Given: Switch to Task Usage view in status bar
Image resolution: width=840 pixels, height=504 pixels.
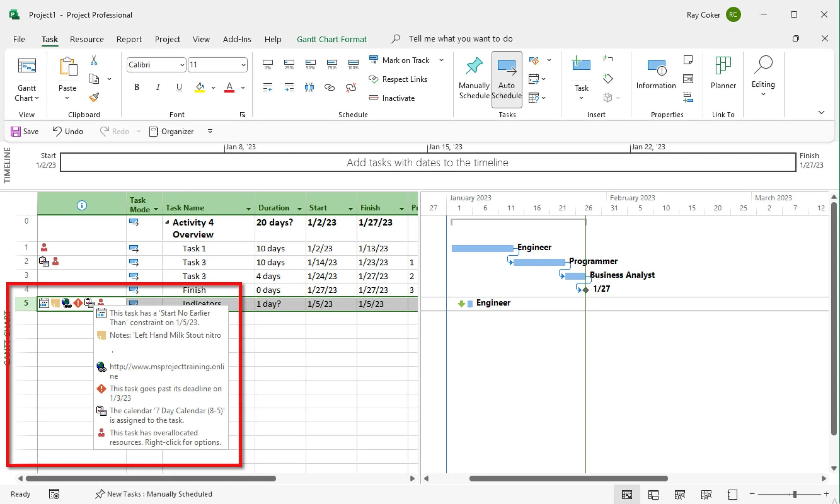Looking at the screenshot, I should [x=653, y=495].
